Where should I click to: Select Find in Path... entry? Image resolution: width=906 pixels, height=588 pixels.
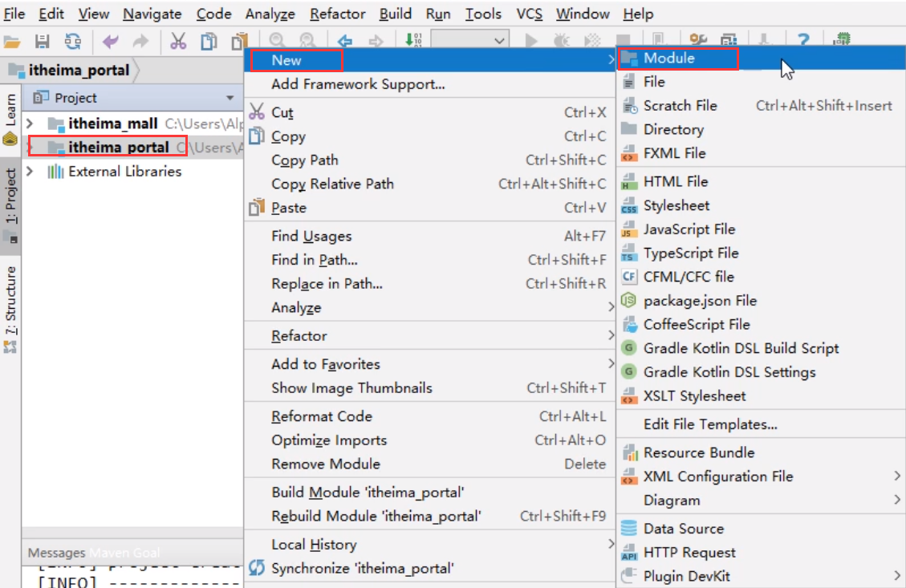[430, 260]
